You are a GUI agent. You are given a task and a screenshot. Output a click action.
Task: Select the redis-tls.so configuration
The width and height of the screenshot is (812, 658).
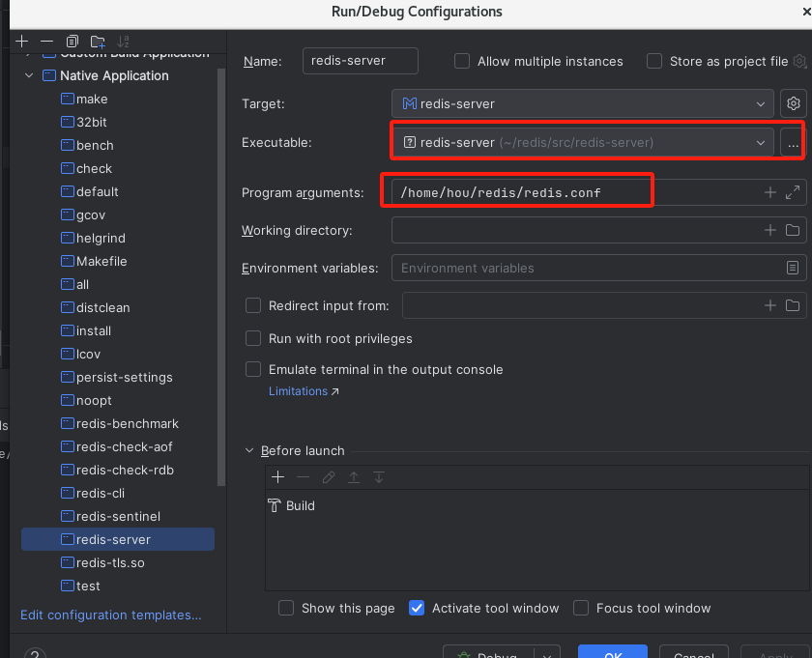[118, 562]
